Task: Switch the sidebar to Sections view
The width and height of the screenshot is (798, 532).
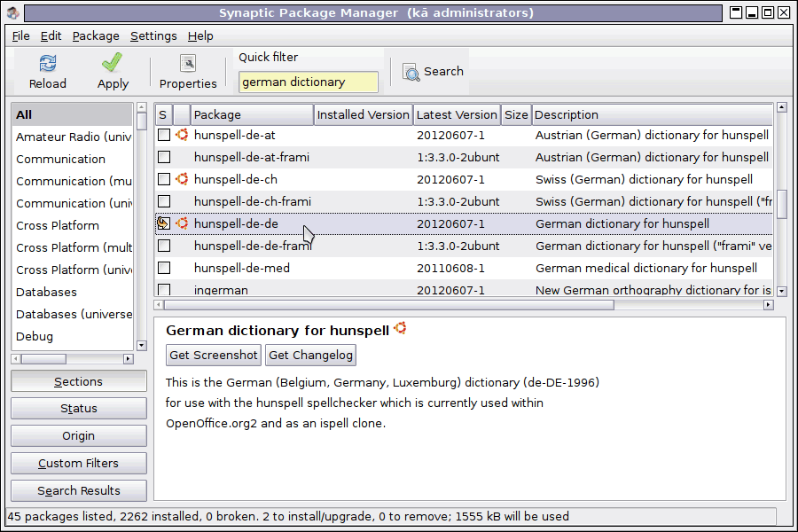Action: [x=78, y=381]
